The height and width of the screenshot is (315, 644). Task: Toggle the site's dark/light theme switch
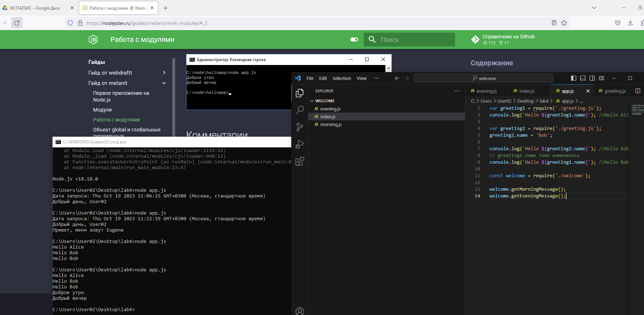tap(354, 39)
